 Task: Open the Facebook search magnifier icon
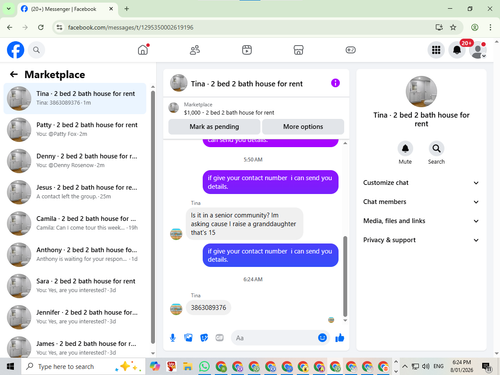tap(36, 50)
